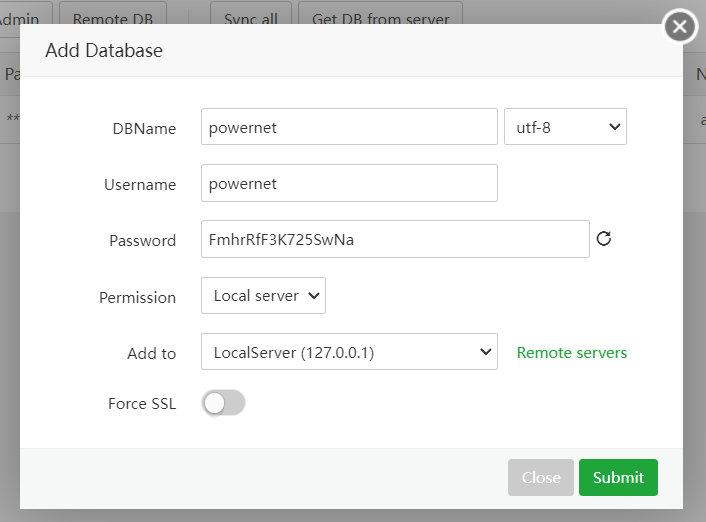
Task: Click into the Username text field
Action: pyautogui.click(x=349, y=184)
